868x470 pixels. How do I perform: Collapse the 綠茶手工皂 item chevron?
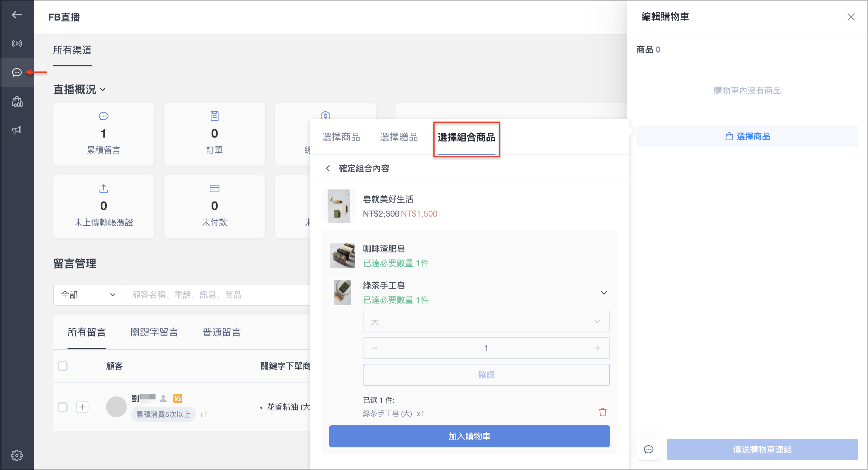tap(603, 292)
